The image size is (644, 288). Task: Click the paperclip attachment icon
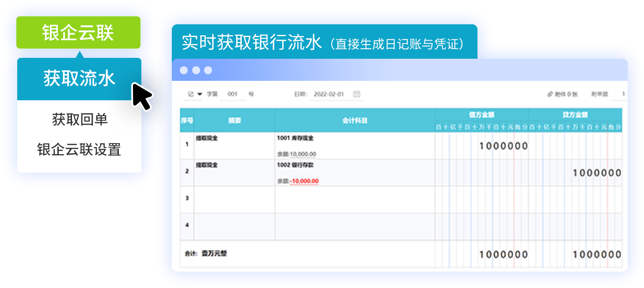[x=550, y=94]
